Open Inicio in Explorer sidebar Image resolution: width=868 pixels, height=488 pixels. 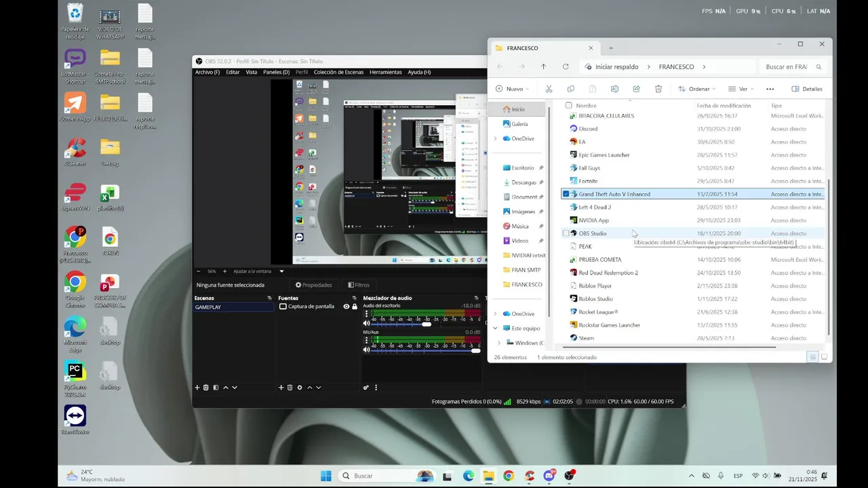[x=517, y=109]
